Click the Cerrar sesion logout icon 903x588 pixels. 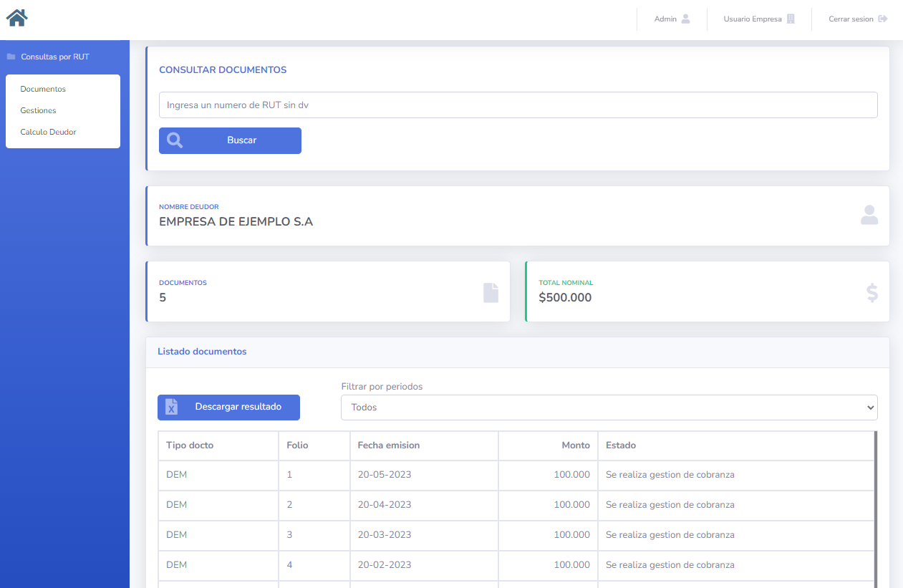[x=882, y=19]
